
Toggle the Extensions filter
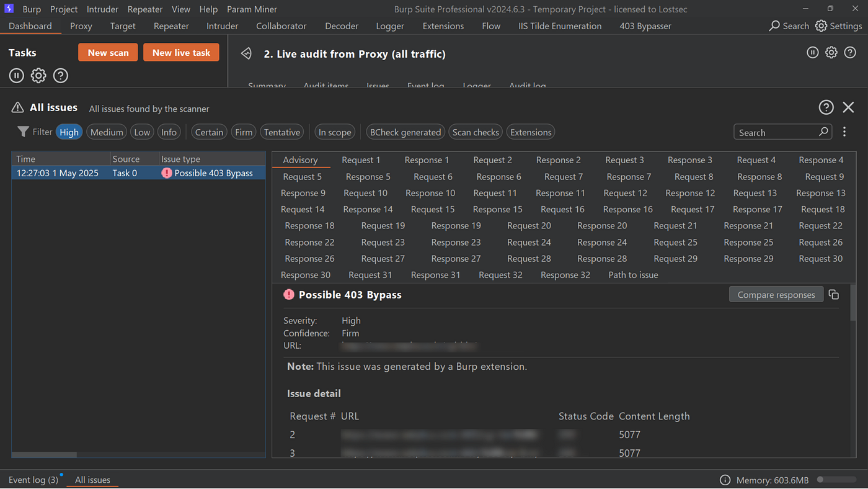click(531, 132)
